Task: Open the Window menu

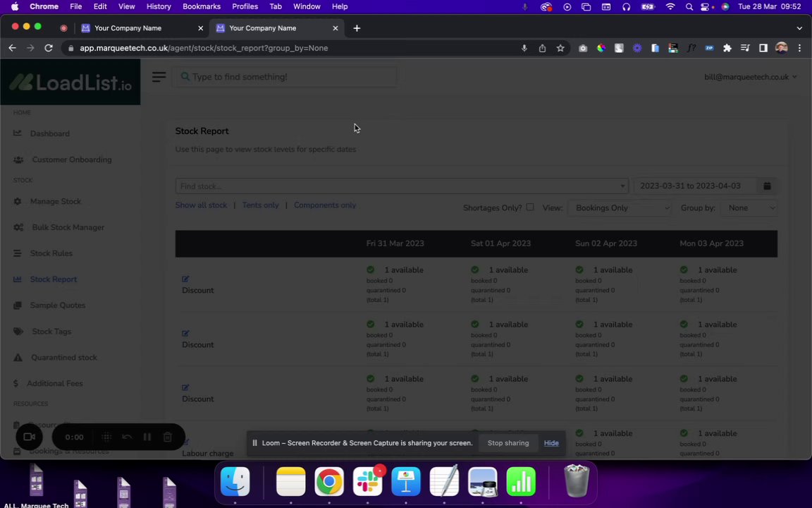Action: pyautogui.click(x=307, y=7)
